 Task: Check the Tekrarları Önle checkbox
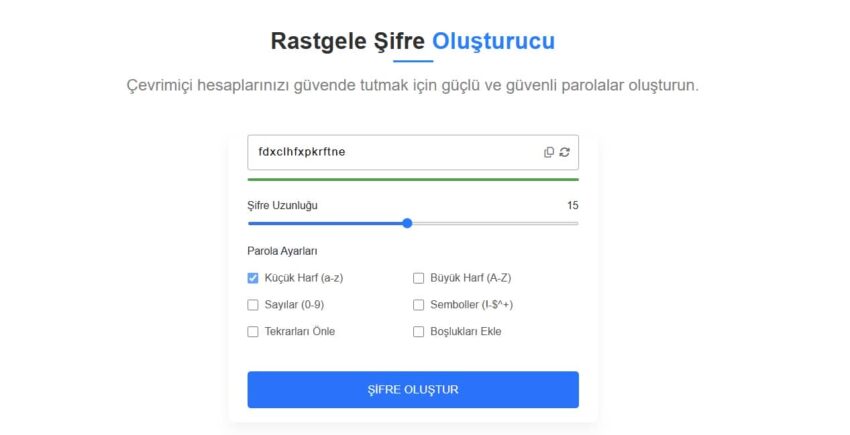pos(253,331)
